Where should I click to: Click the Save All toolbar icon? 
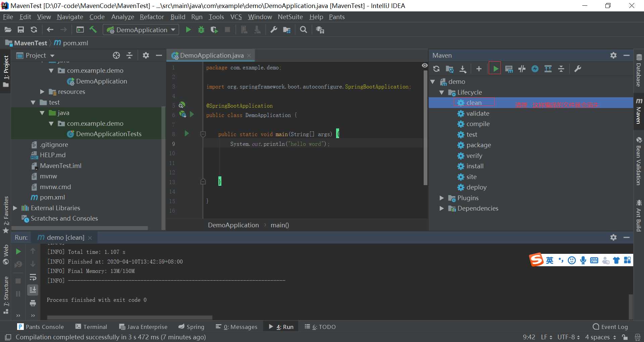click(x=21, y=30)
